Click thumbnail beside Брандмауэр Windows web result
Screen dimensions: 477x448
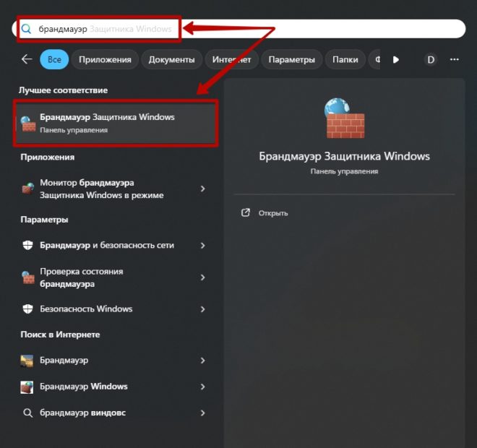27,387
